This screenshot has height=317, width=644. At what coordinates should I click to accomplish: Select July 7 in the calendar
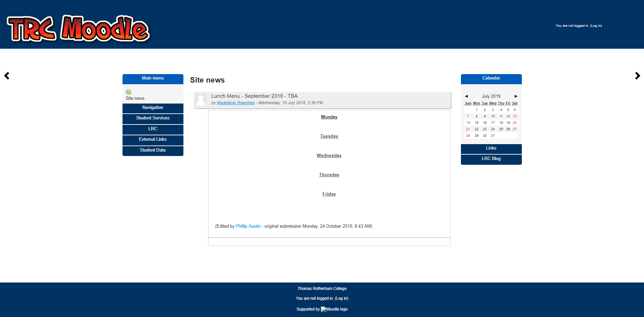(x=468, y=116)
